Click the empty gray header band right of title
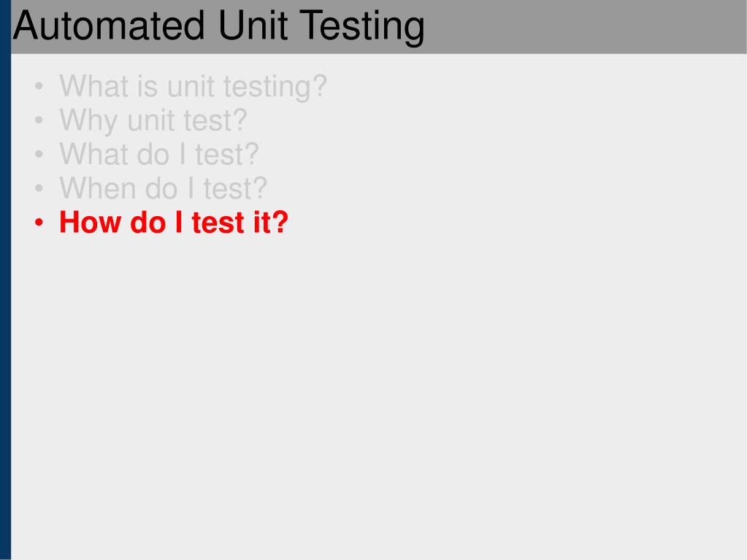This screenshot has height=560, width=747. pos(586,27)
